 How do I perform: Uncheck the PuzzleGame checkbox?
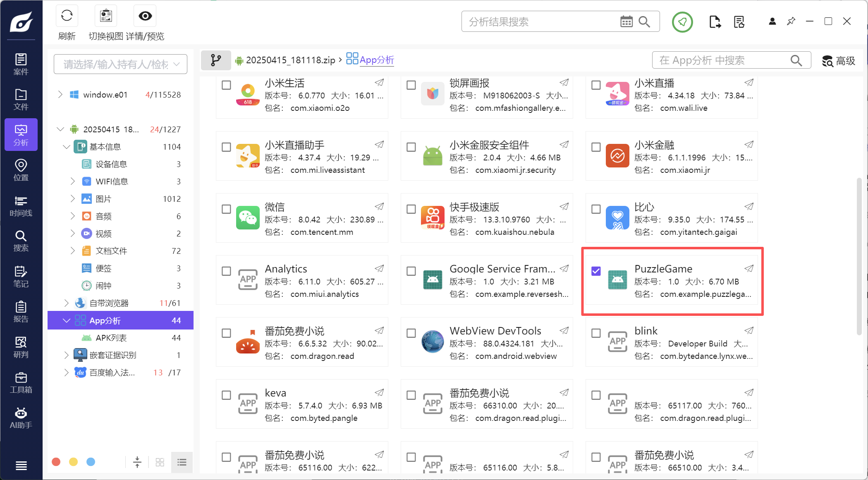tap(596, 271)
